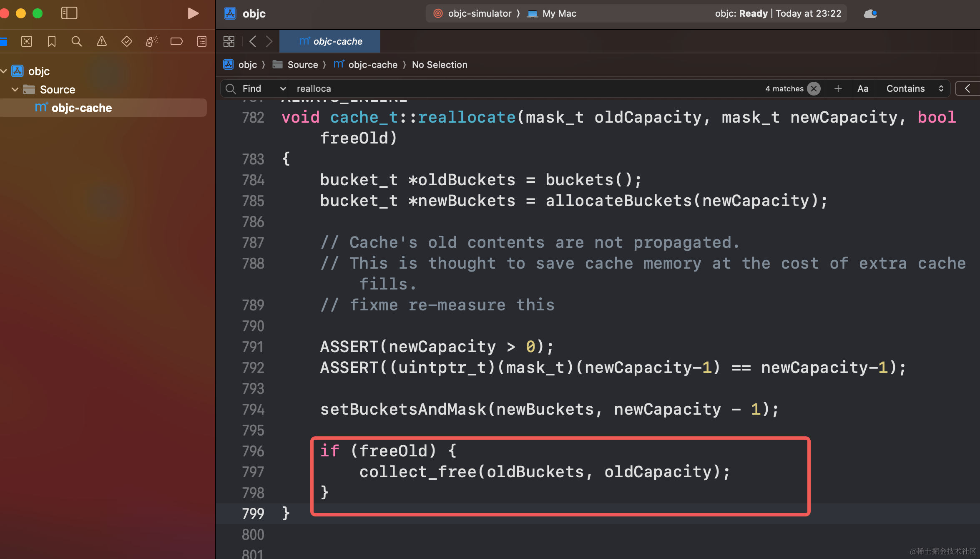Screen dimensions: 980x559
Task: Open the test navigator diamond icon
Action: pyautogui.click(x=126, y=41)
